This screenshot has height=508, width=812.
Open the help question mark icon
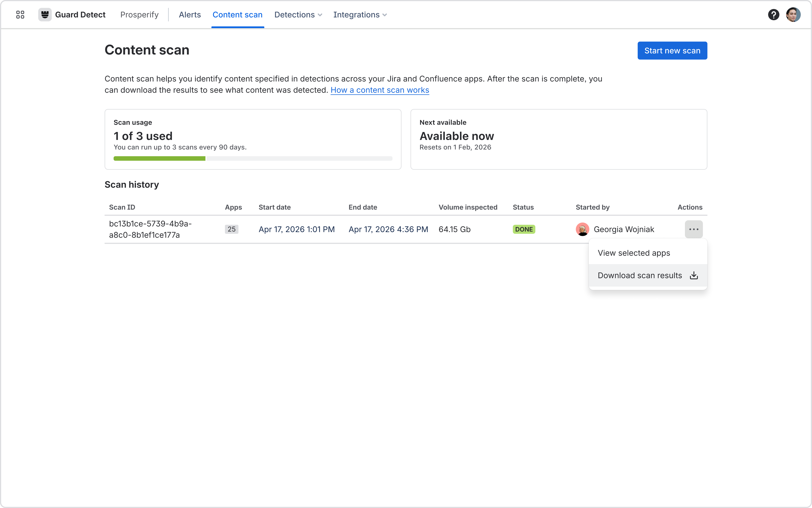point(773,15)
